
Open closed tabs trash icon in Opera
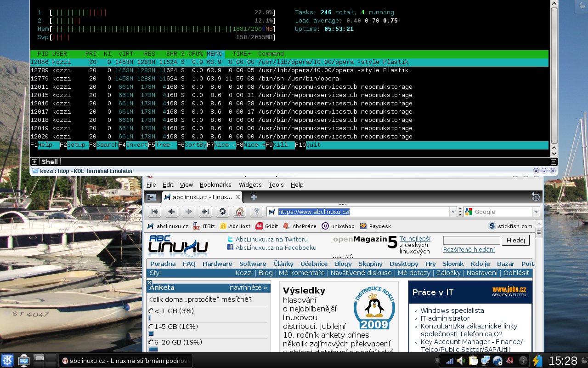[x=535, y=197]
